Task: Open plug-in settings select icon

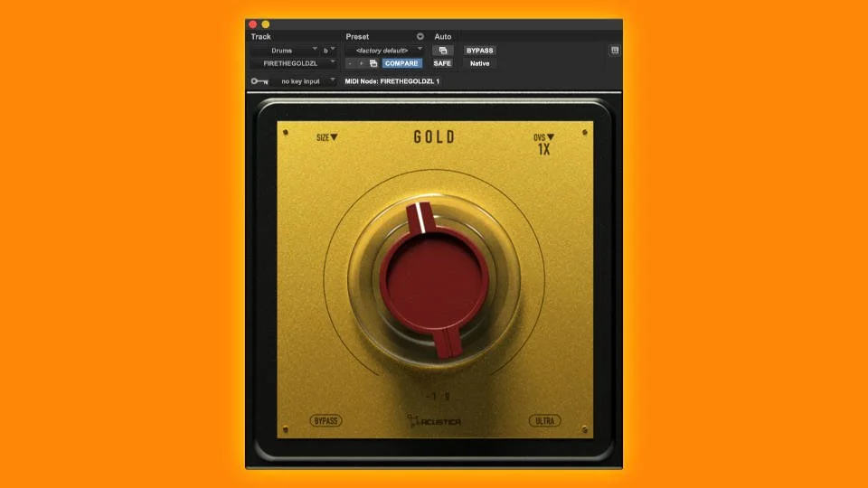Action: [x=373, y=63]
